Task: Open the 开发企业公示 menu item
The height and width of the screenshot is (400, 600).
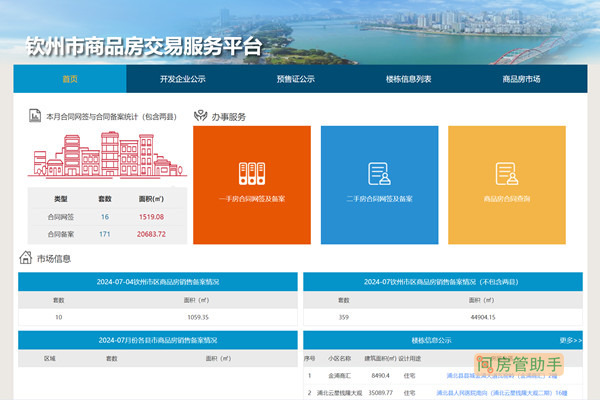Action: point(182,79)
